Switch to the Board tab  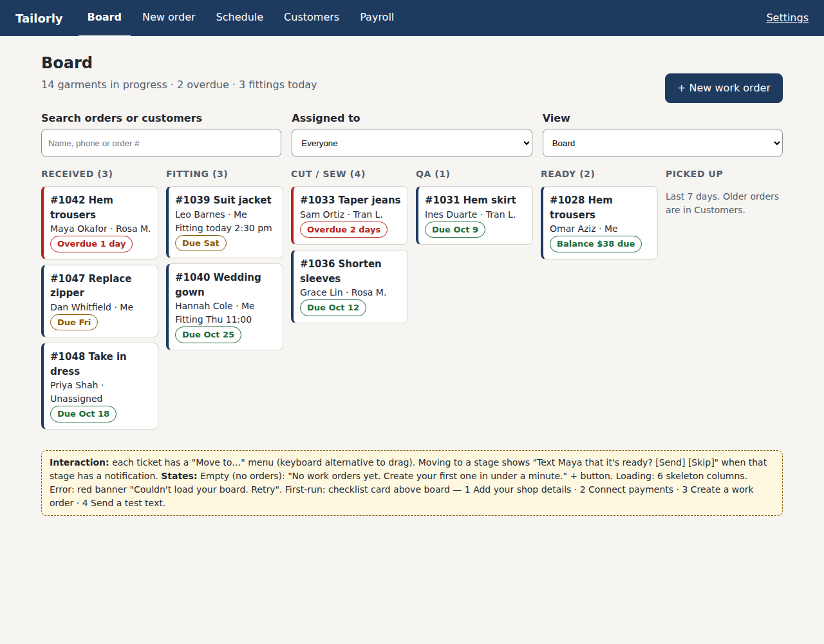(x=104, y=17)
